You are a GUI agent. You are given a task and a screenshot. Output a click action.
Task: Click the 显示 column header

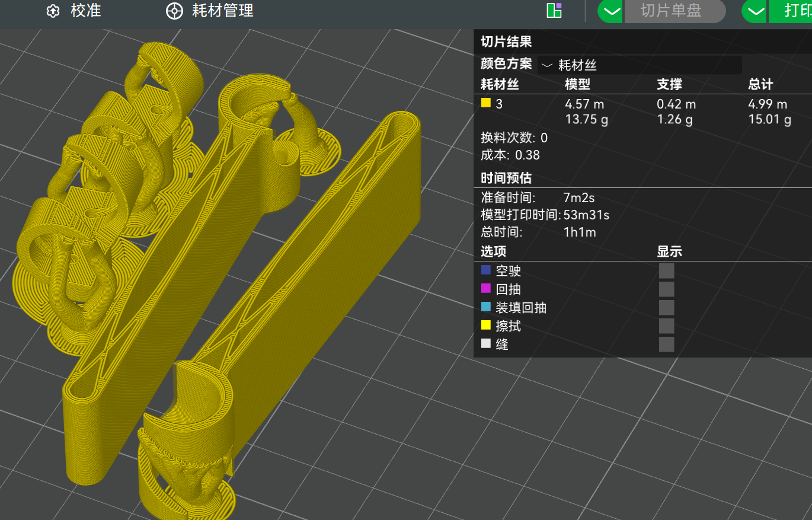point(669,251)
